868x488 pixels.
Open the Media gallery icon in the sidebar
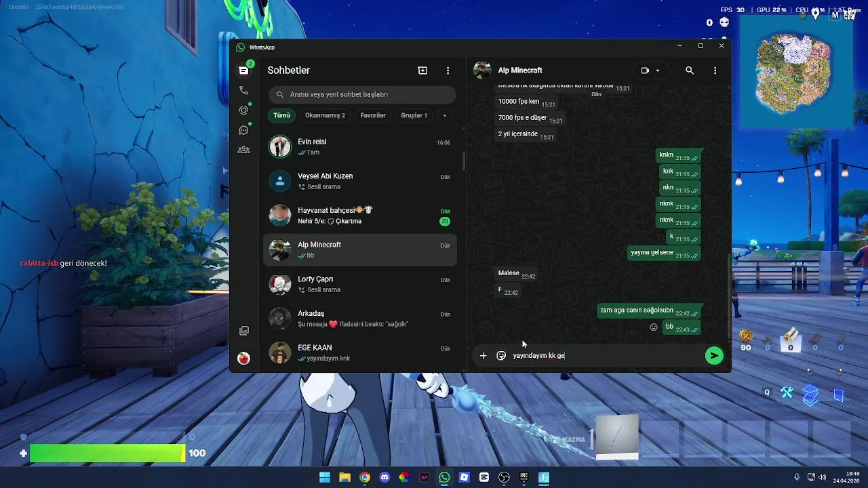point(244,331)
